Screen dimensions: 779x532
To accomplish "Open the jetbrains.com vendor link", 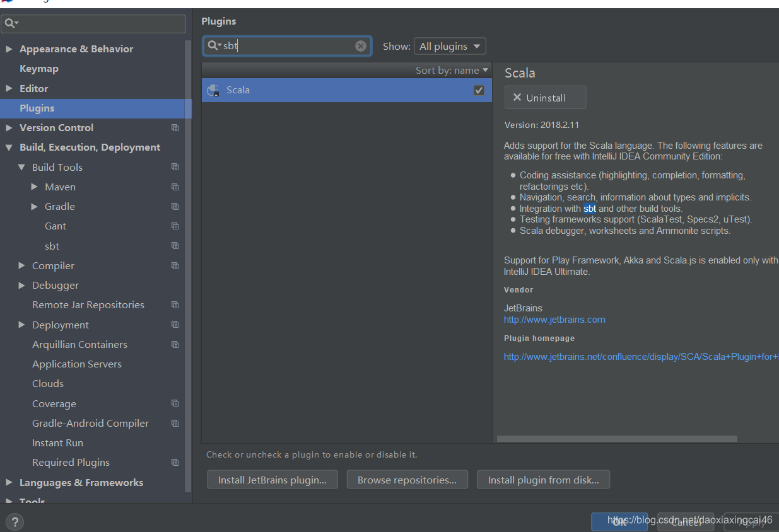I will pos(554,320).
